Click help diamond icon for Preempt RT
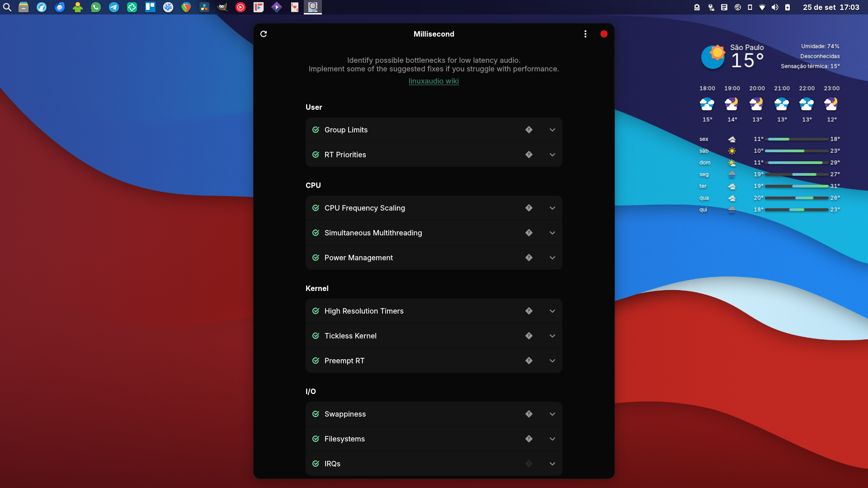 [x=529, y=361]
